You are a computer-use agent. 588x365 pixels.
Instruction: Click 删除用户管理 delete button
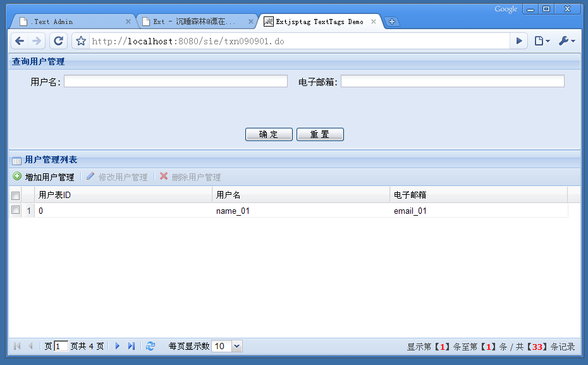click(190, 176)
